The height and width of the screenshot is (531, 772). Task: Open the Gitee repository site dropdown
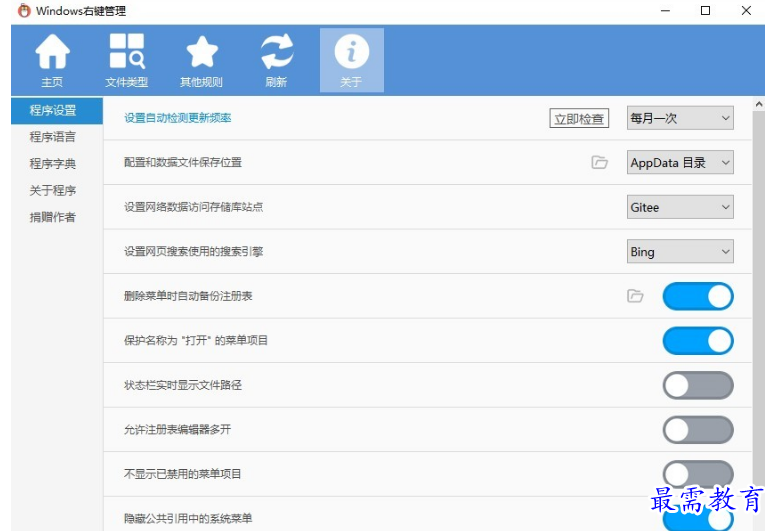pyautogui.click(x=680, y=207)
